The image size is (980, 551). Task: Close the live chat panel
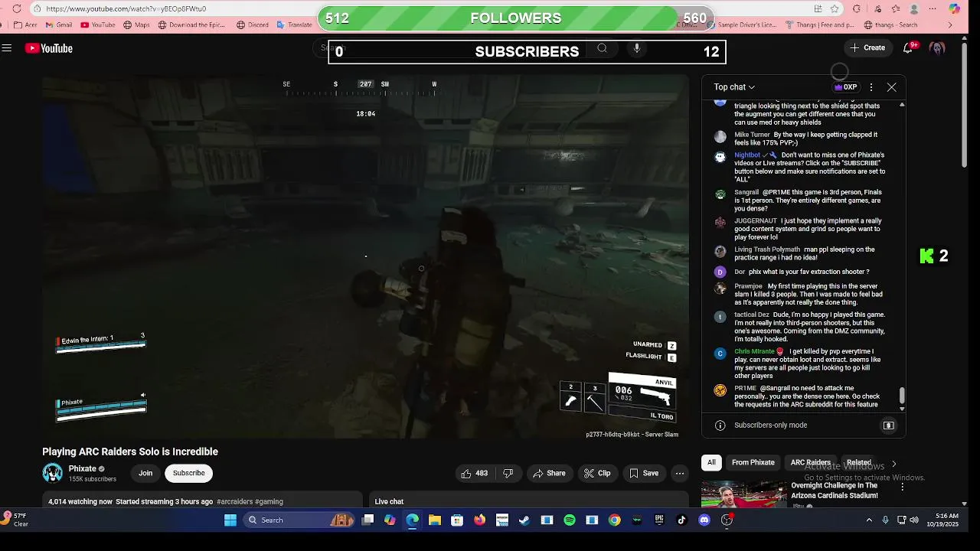891,87
